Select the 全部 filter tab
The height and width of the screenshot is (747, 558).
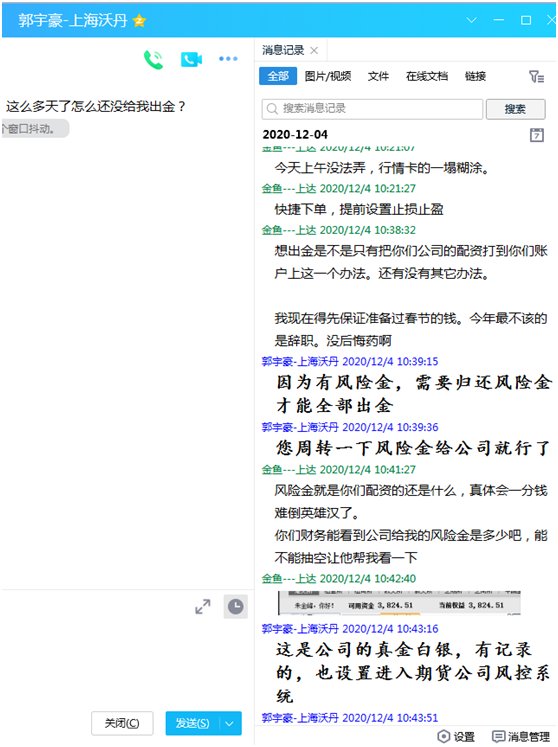coord(278,76)
